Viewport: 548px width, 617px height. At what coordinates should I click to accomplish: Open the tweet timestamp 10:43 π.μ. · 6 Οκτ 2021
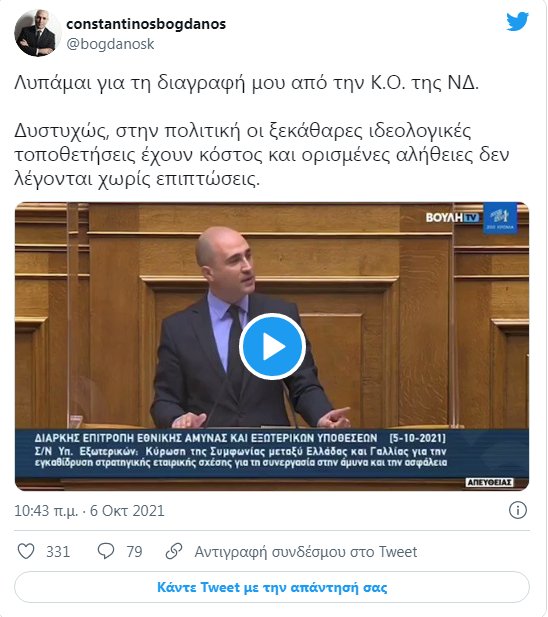click(x=89, y=511)
